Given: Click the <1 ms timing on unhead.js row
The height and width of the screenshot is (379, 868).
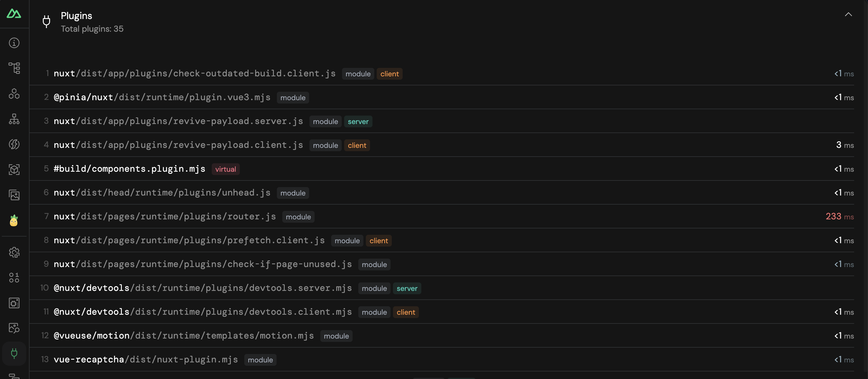Looking at the screenshot, I should pos(844,193).
